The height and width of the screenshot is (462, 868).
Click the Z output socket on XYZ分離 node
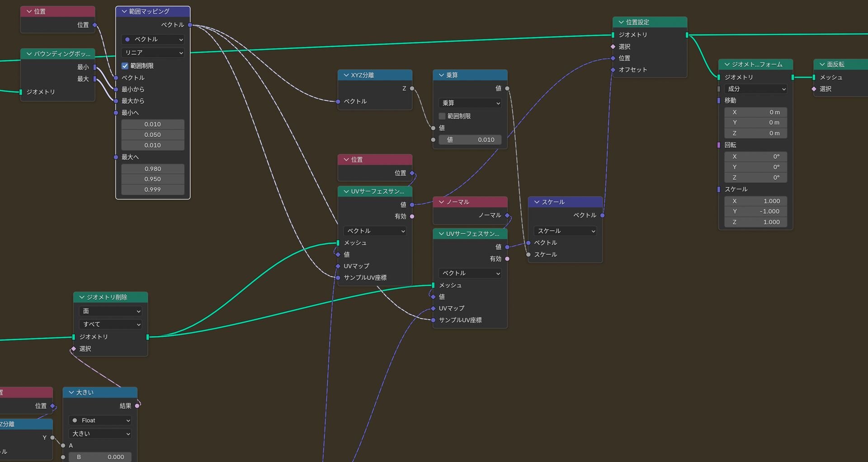point(412,89)
